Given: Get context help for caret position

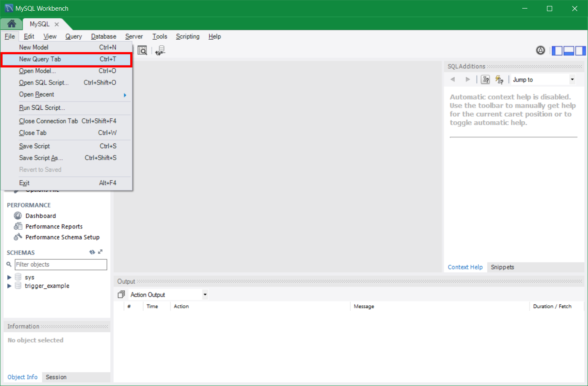Looking at the screenshot, I should [x=486, y=79].
